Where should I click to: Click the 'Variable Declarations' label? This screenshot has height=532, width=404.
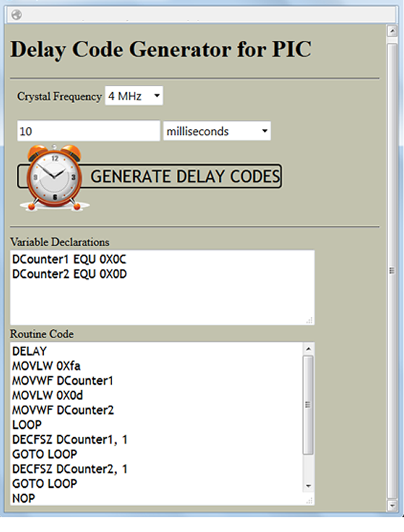tap(60, 242)
